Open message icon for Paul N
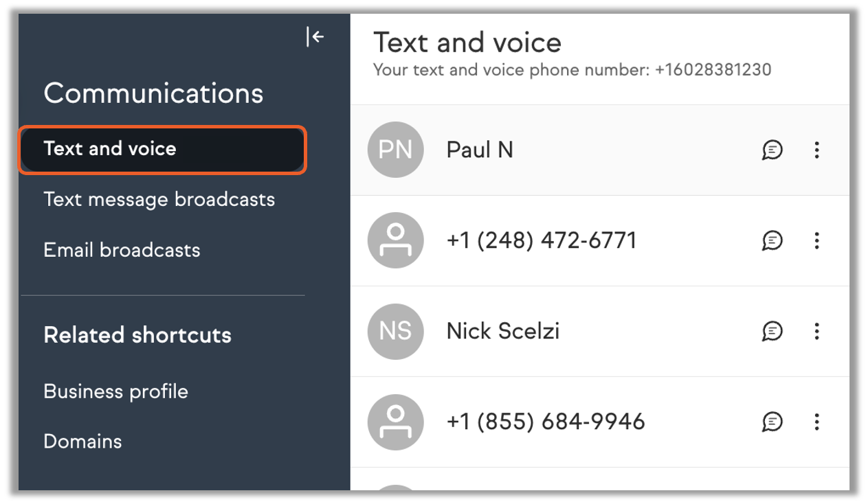 (773, 150)
